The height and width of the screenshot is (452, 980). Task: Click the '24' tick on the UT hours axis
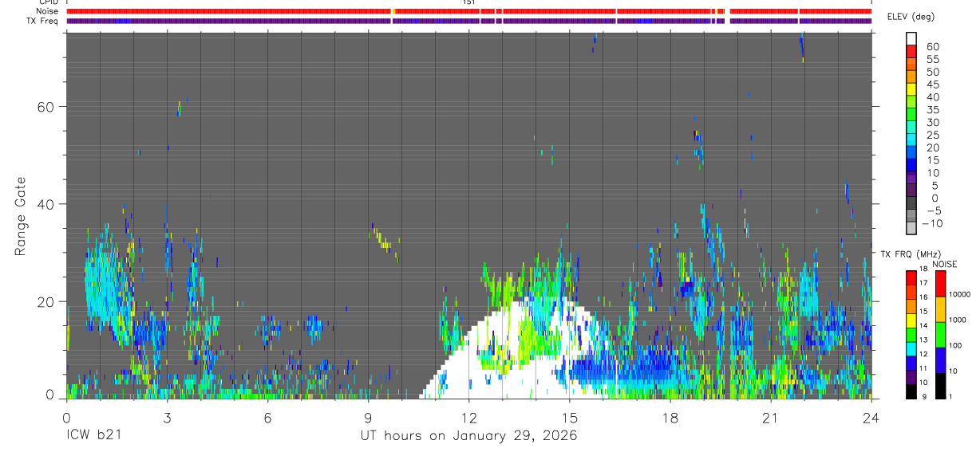[x=871, y=417]
